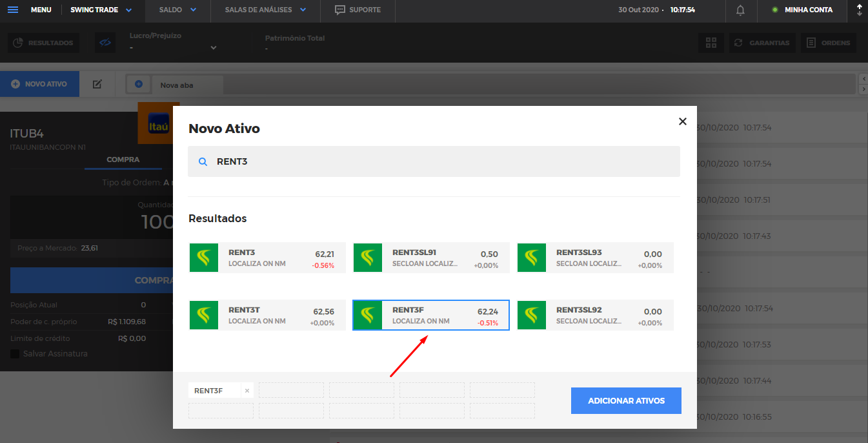
Task: Open the SALDO dropdown
Action: tap(177, 10)
